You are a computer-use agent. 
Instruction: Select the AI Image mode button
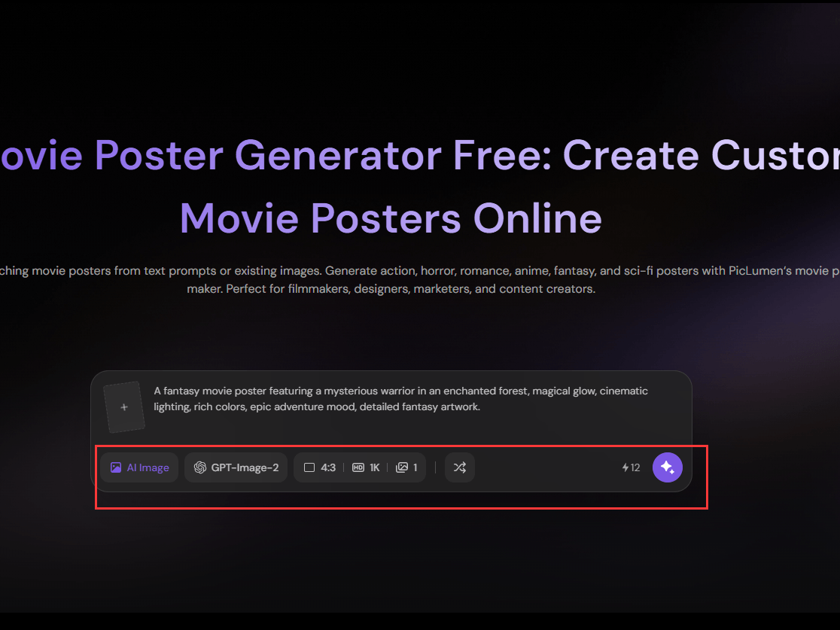pyautogui.click(x=139, y=467)
